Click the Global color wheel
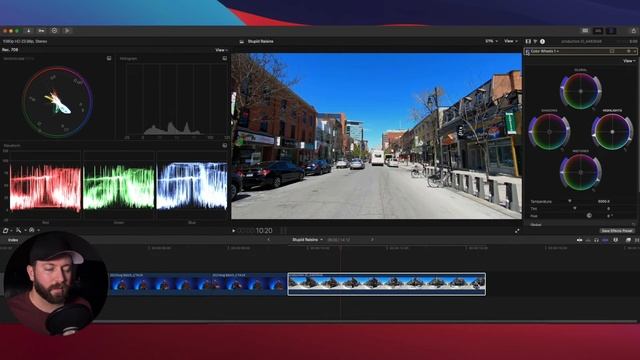640x360 pixels. pos(581,91)
